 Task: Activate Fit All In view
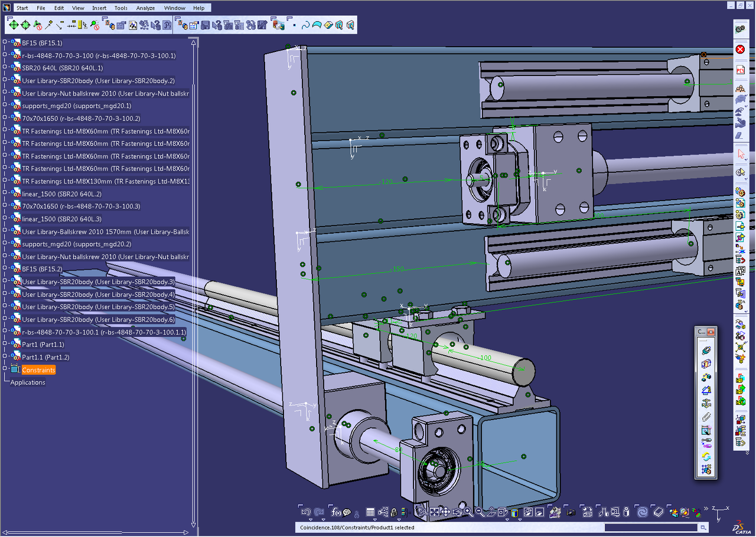pos(434,512)
